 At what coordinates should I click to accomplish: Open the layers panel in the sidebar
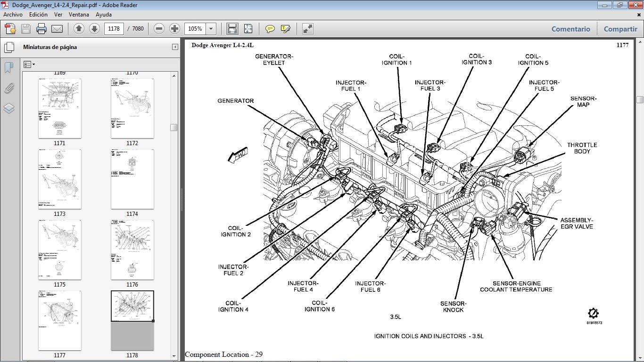9,109
